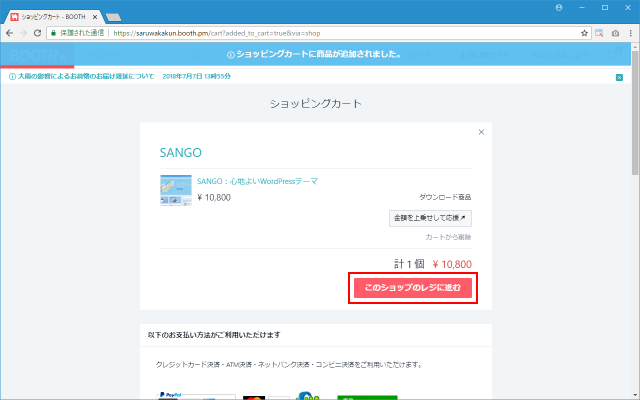Close the ショッピングカート - BOOTH tab
Image resolution: width=640 pixels, height=400 pixels.
(x=95, y=17)
